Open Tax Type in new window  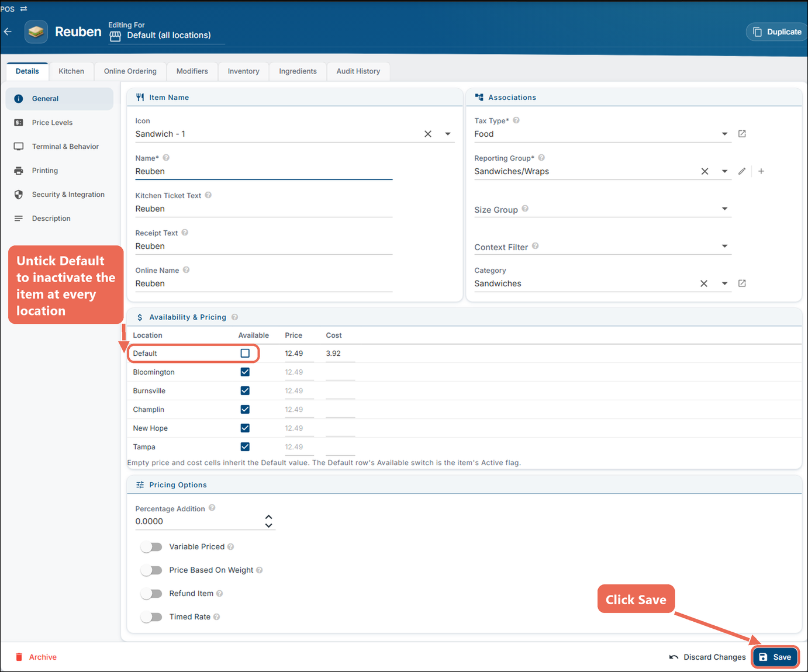pos(742,134)
